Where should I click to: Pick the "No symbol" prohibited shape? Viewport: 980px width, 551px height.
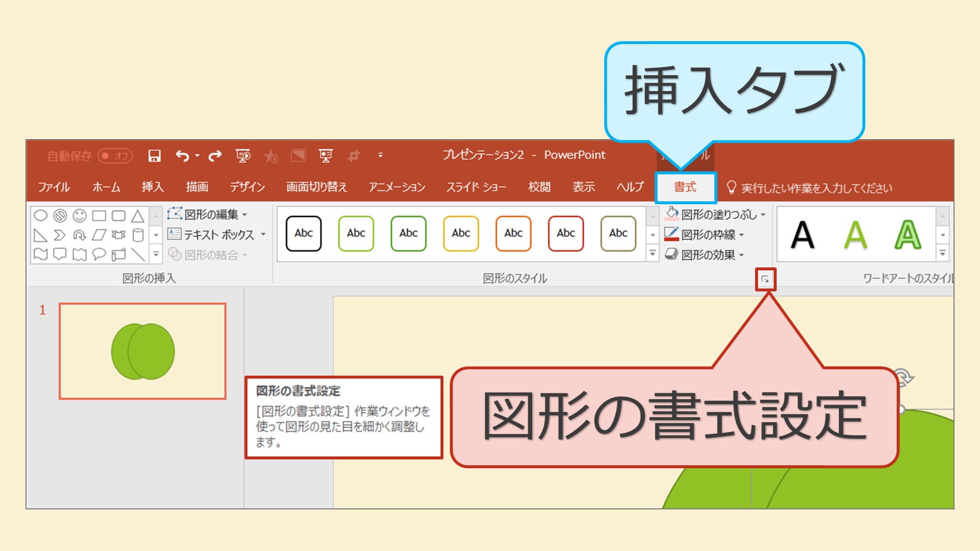click(60, 216)
